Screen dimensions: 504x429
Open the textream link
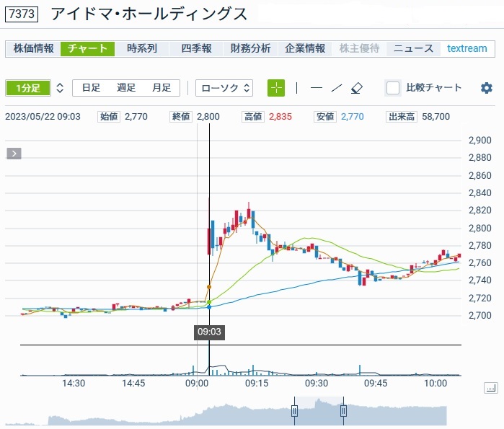tap(467, 49)
